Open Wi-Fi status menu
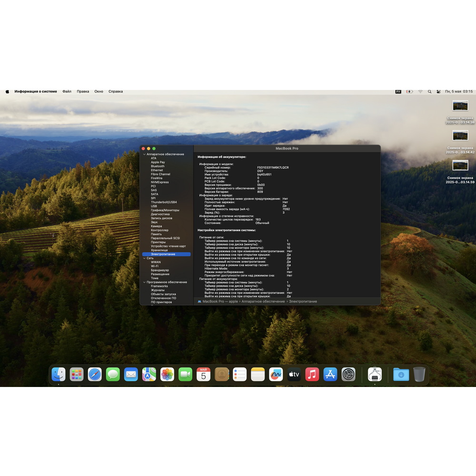Image resolution: width=476 pixels, height=476 pixels. 420,91
